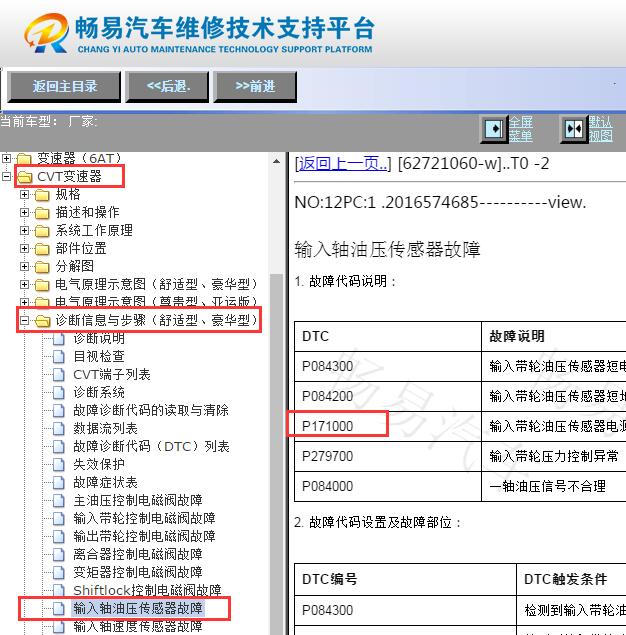The image size is (626, 635).
Task: Go forward with >>前进 button
Action: coord(255,86)
